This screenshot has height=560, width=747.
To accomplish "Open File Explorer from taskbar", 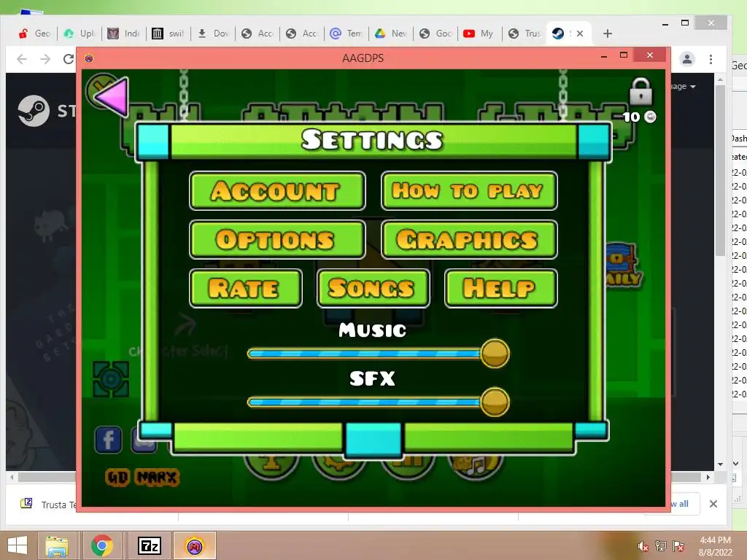I will tap(57, 545).
